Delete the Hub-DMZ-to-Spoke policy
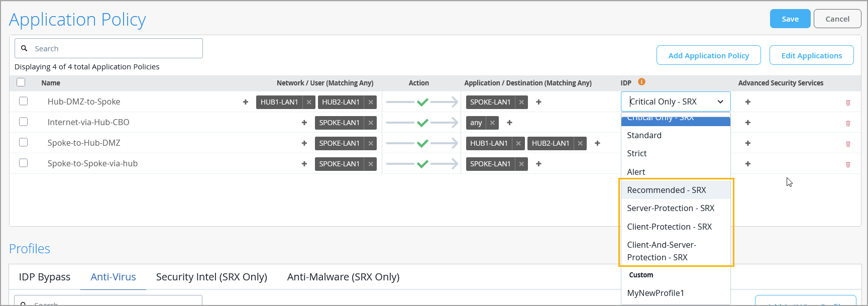The width and height of the screenshot is (868, 306). click(848, 103)
